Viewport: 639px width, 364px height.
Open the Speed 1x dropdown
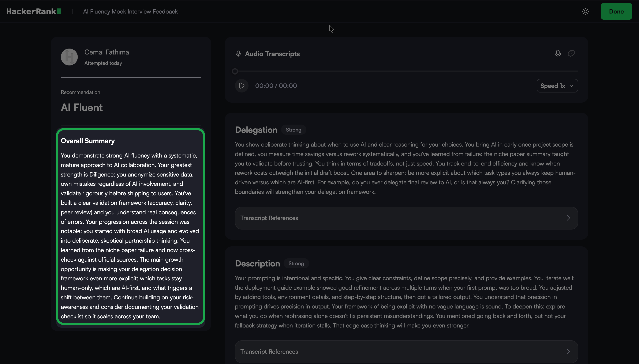coord(557,86)
